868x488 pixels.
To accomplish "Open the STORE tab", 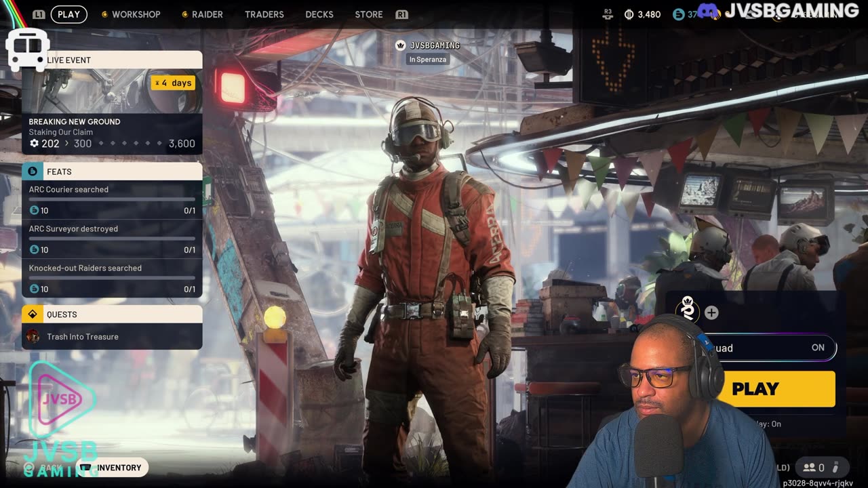I will [369, 14].
